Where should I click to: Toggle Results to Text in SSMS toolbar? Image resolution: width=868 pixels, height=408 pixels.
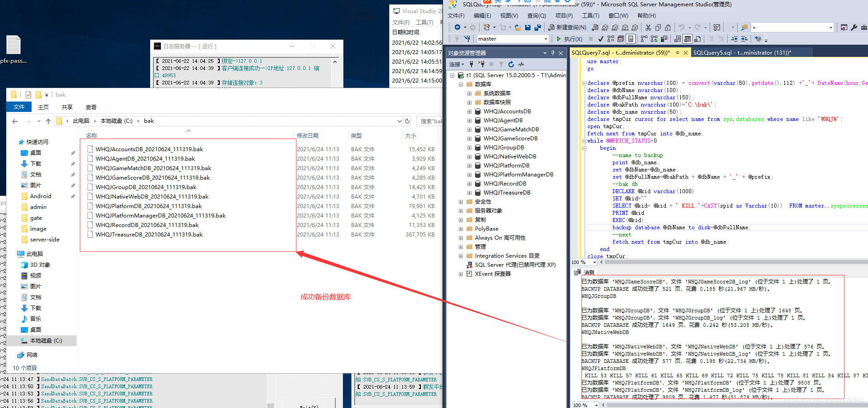pos(678,39)
